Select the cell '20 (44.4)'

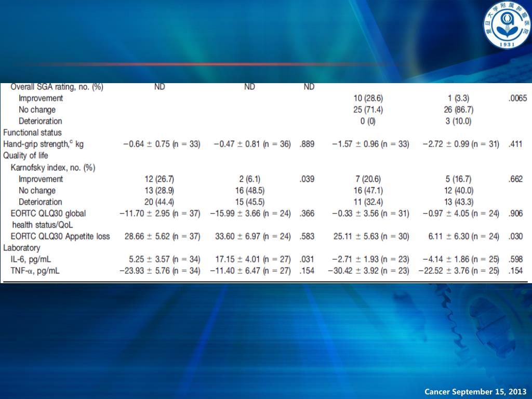[x=159, y=202]
